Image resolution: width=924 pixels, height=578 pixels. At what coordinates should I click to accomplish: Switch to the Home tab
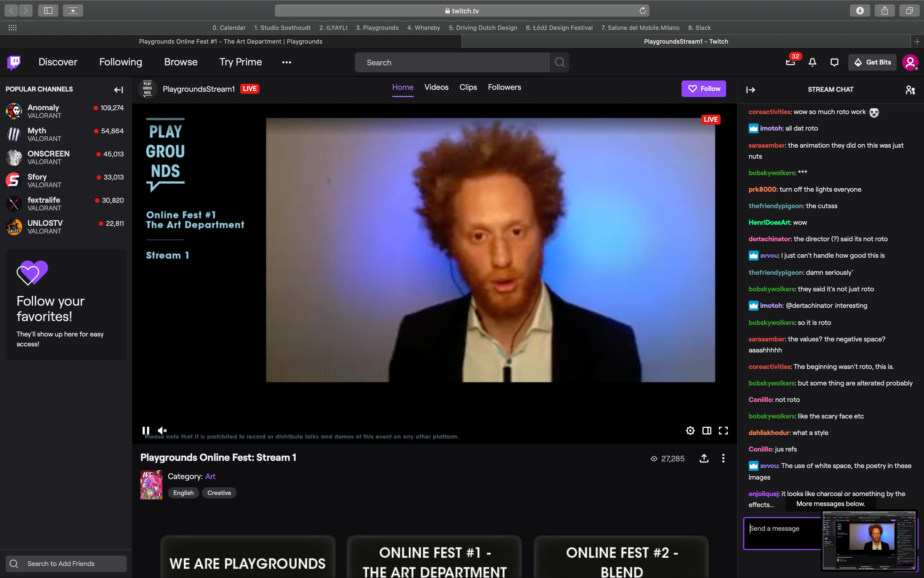[x=403, y=88]
